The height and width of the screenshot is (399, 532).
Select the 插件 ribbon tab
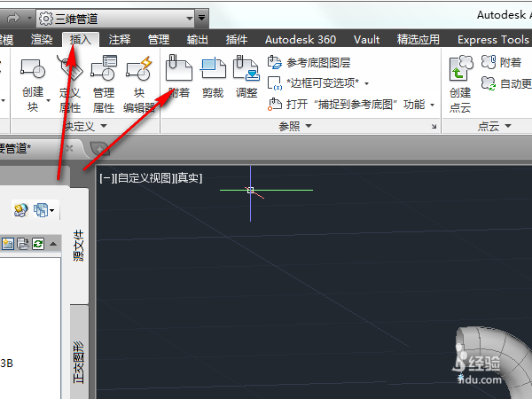pos(237,39)
